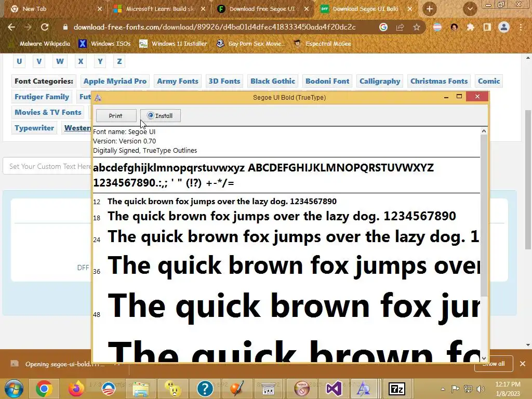Open Windows Explorer from the taskbar
This screenshot has height=399, width=532.
pyautogui.click(x=140, y=389)
